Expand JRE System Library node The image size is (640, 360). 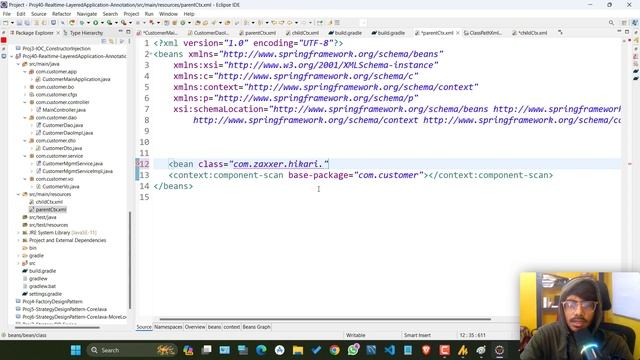coord(18,233)
